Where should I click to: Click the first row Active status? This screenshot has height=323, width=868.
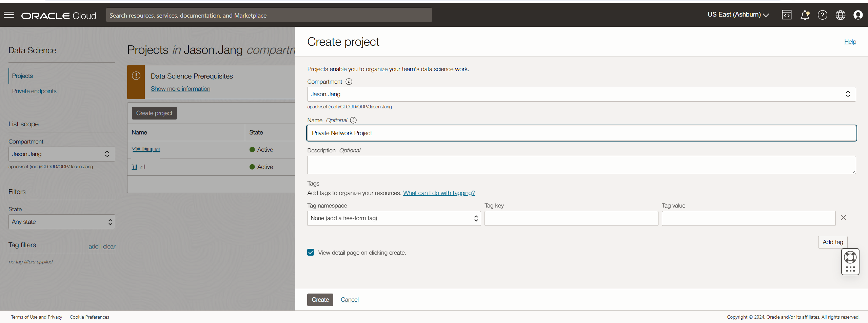261,150
